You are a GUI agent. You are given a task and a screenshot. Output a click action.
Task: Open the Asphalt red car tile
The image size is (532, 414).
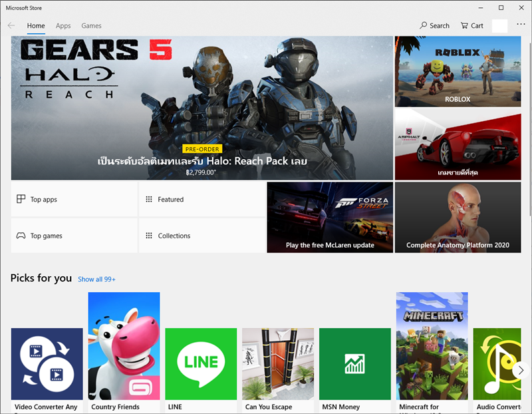point(458,144)
